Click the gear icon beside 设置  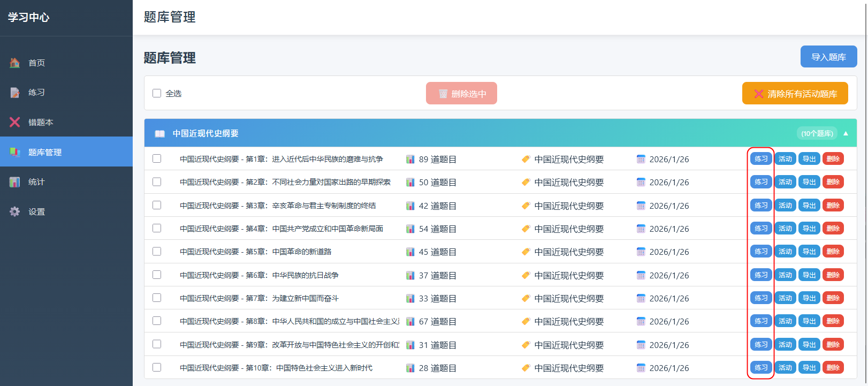click(15, 211)
